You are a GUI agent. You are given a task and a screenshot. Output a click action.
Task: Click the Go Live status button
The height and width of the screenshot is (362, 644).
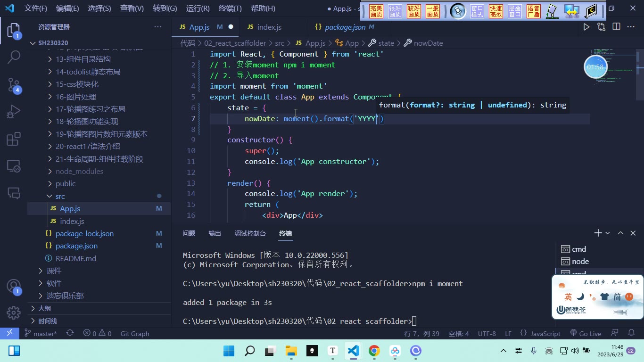tap(586, 333)
